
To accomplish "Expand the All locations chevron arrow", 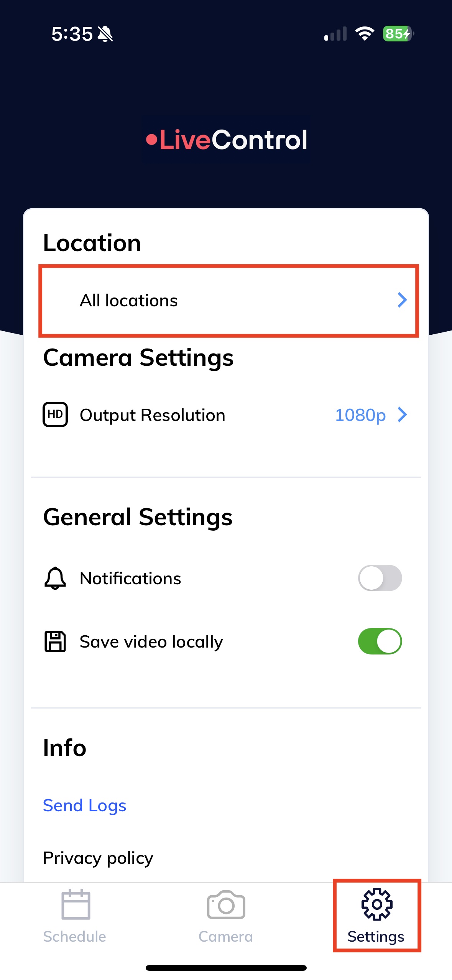I will 402,300.
